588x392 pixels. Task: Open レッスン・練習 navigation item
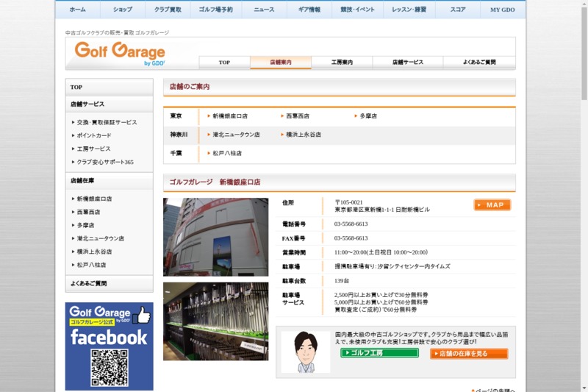click(409, 10)
